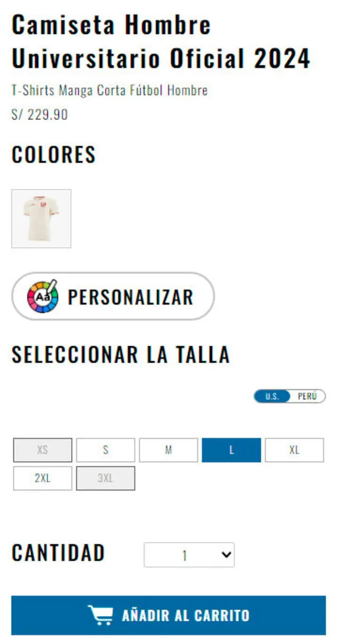Click the COLORES section heading

tap(53, 155)
